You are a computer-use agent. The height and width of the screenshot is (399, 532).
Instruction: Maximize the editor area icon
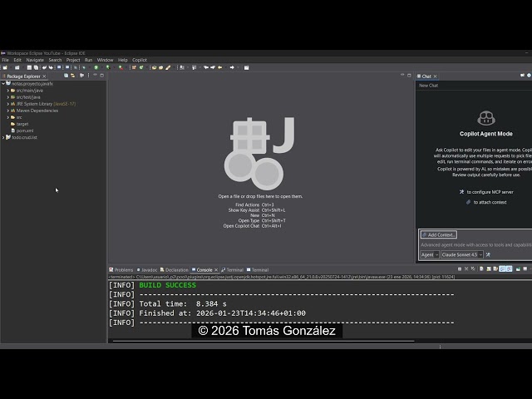409,76
